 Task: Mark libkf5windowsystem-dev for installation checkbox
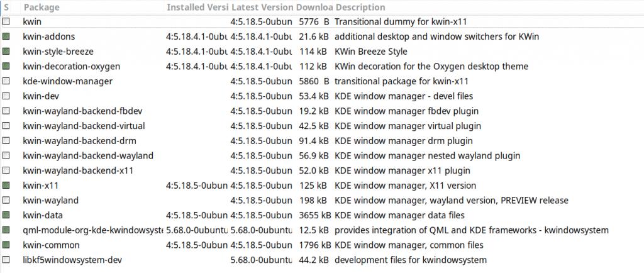pyautogui.click(x=6, y=260)
